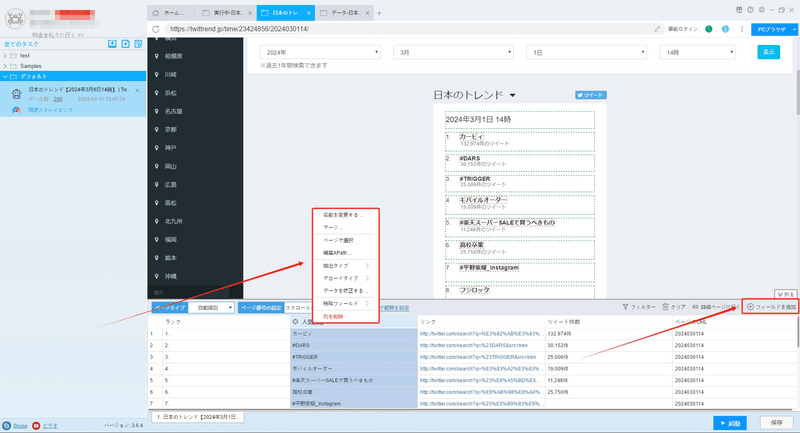Click the gift box icon
Viewport: 800px width, 433px height.
pos(739,10)
